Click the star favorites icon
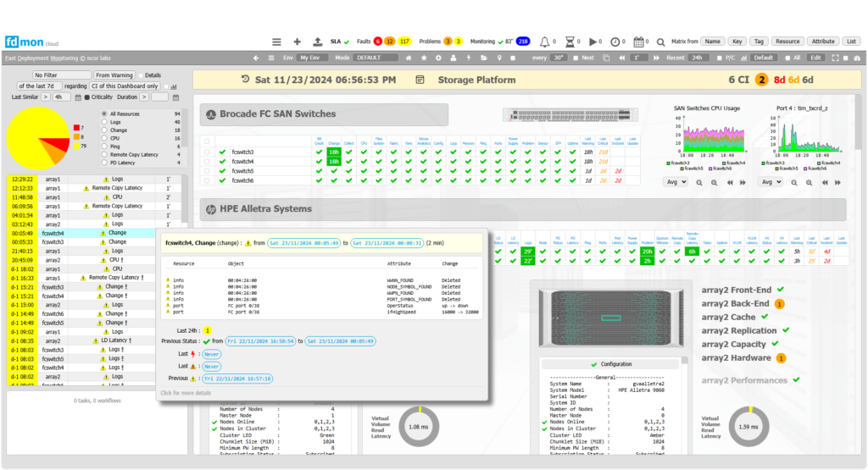Viewport: 868px width, 470px height. coord(424,58)
